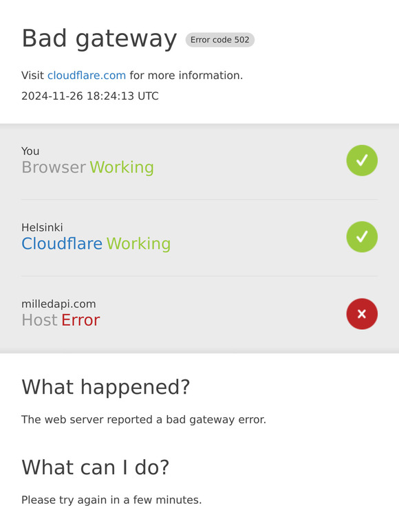The height and width of the screenshot is (532, 399).
Task: Click the Bad gateway heading
Action: 99,38
